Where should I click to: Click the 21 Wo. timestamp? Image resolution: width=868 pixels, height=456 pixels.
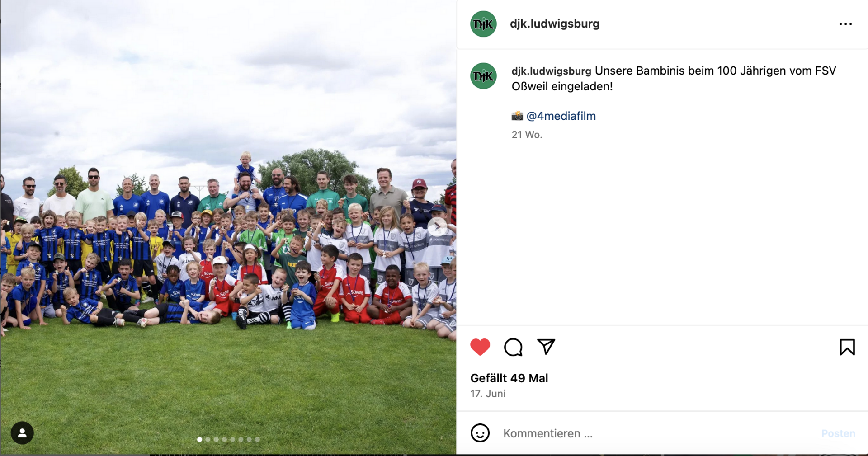click(x=527, y=135)
